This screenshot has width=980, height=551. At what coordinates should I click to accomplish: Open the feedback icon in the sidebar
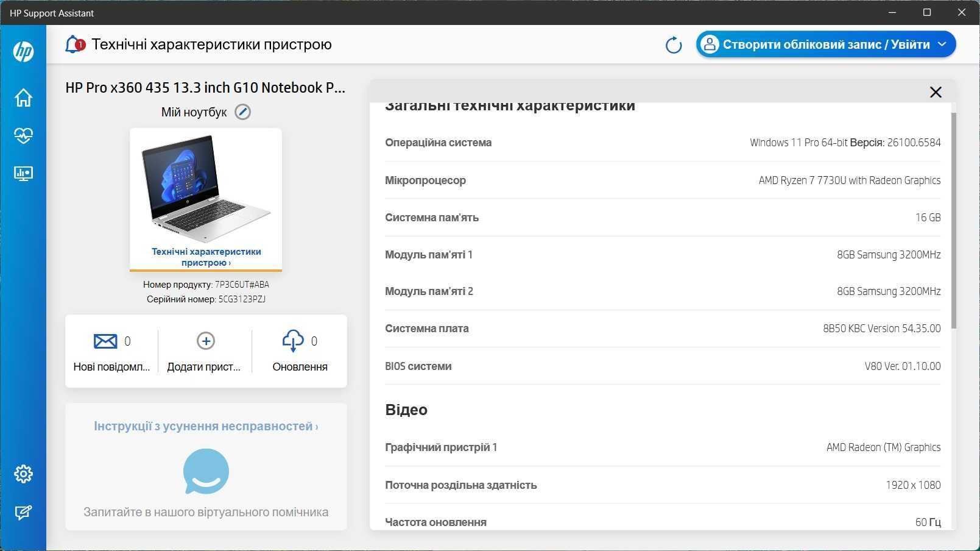(23, 512)
